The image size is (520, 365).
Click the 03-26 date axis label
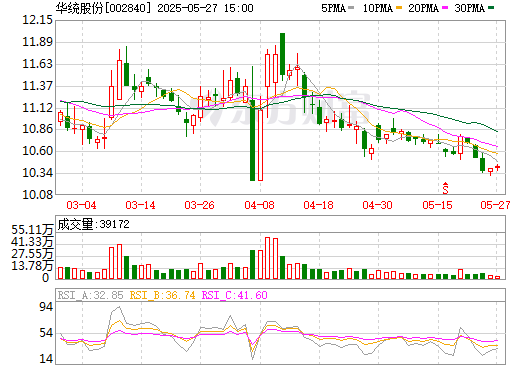(x=199, y=205)
